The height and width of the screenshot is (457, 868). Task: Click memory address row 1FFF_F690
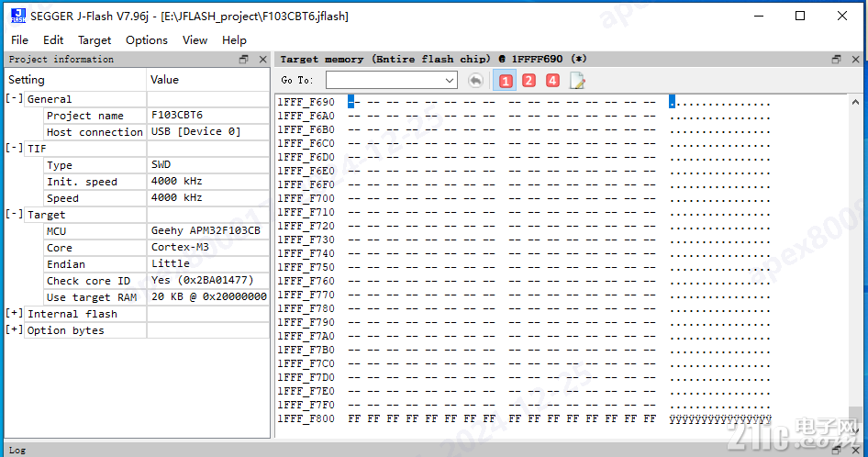306,102
